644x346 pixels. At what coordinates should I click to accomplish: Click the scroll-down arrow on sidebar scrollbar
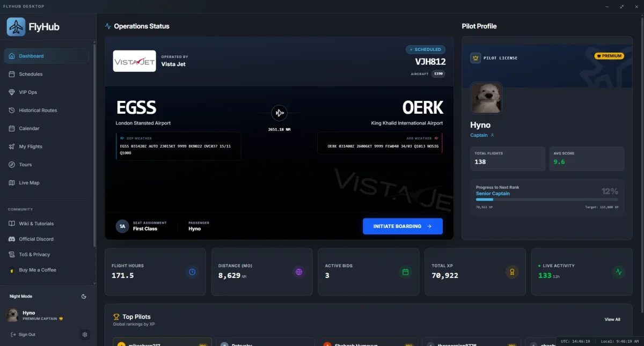(x=94, y=284)
